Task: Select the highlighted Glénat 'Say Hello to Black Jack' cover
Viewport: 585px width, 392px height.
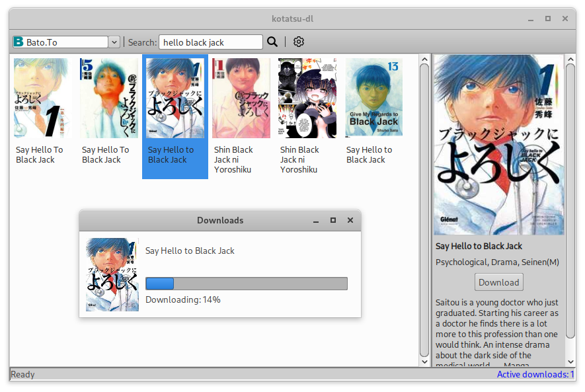Action: click(x=175, y=98)
